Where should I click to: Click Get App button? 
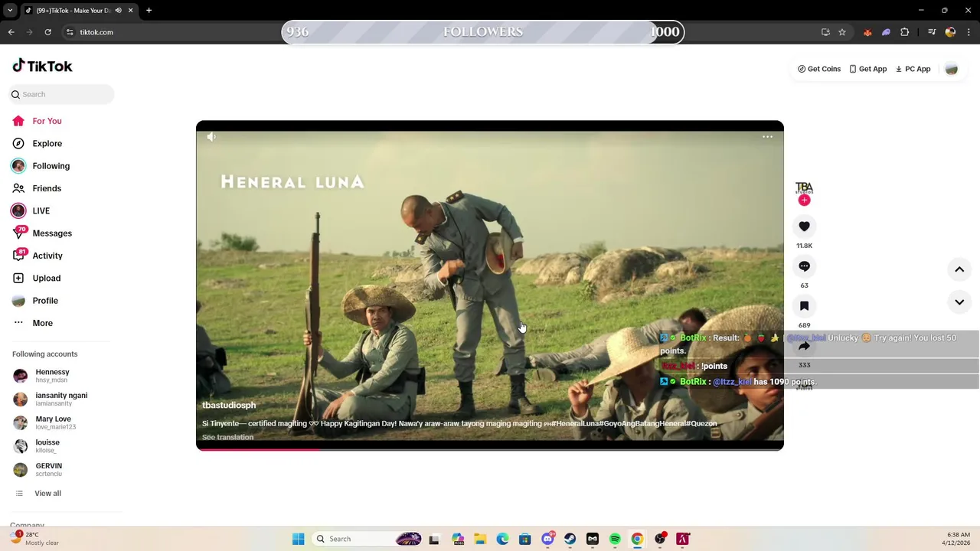pyautogui.click(x=867, y=69)
